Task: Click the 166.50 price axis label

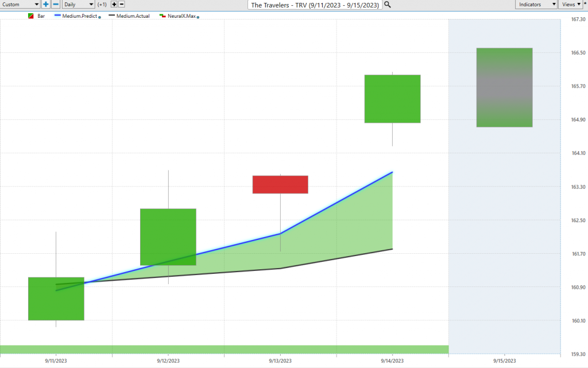Action: [x=578, y=52]
